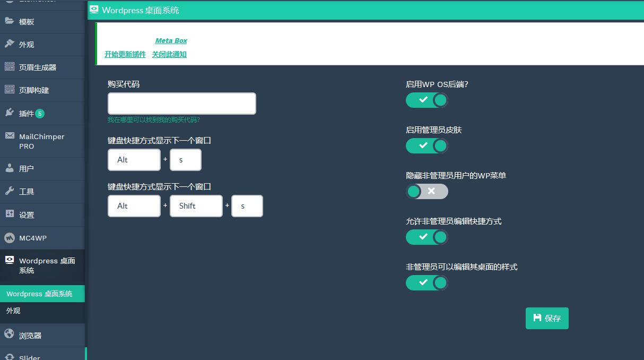This screenshot has height=360, width=644.
Task: Open the 设置 menu
Action: [42, 215]
